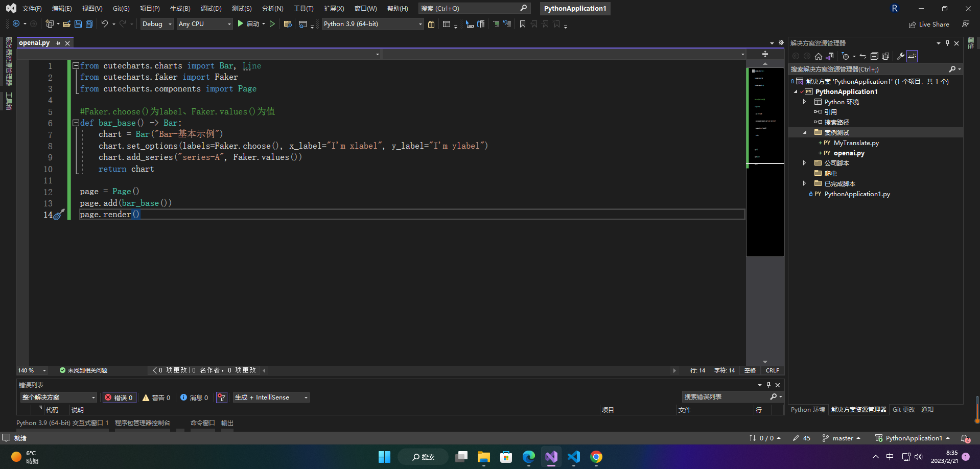Click the bookmark icon in the toolbar
The image size is (980, 469).
[523, 24]
